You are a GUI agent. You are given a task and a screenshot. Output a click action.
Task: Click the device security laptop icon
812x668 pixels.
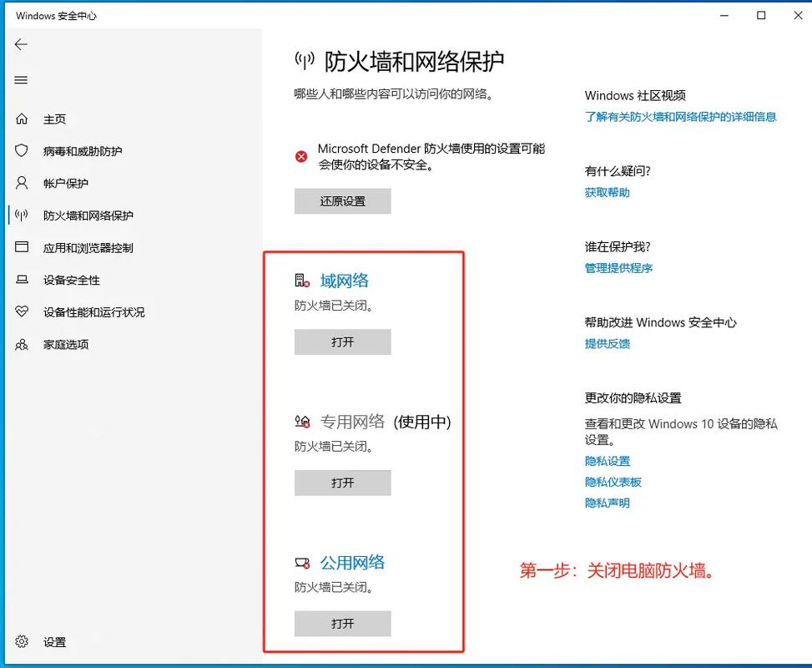22,280
